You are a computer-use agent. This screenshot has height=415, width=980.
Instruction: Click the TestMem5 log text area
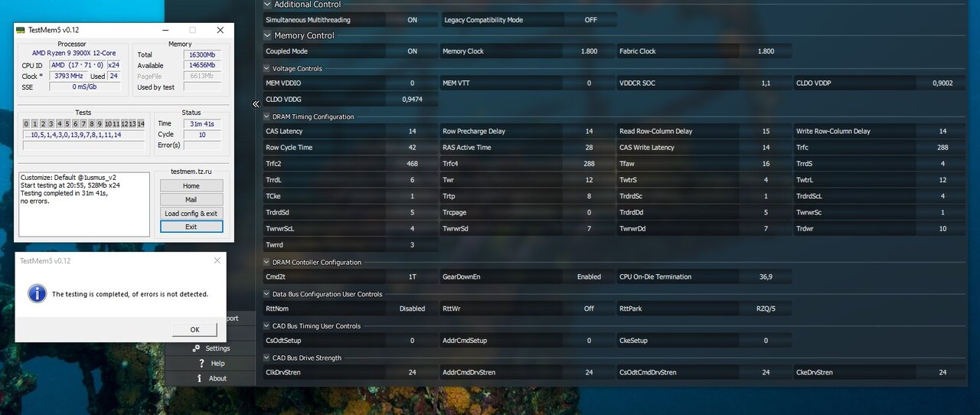(84, 204)
